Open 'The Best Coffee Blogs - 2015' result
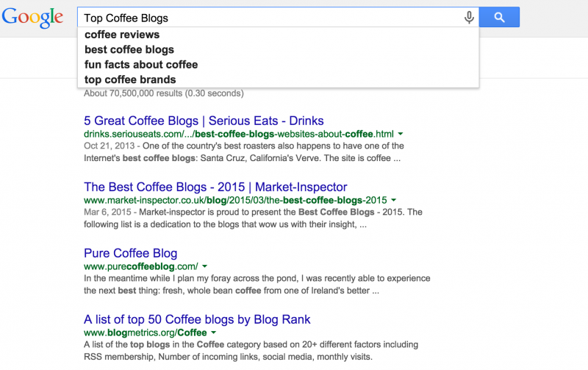The image size is (588, 370). 215,187
